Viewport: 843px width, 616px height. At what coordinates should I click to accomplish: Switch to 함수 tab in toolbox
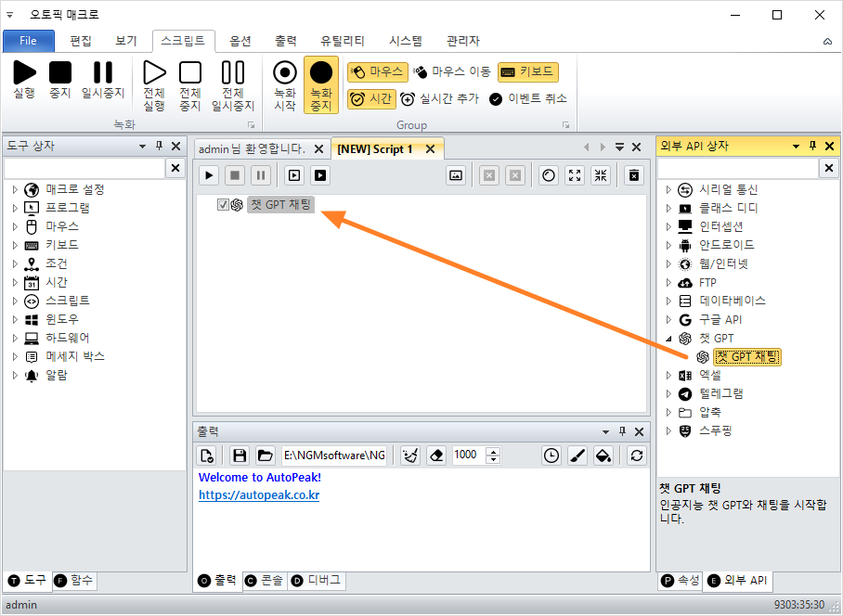point(74,581)
